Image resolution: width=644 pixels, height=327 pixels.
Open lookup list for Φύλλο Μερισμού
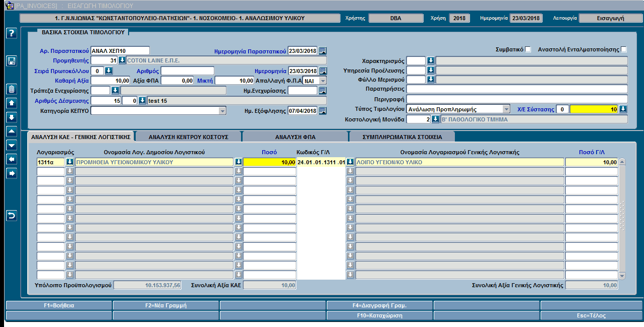[431, 80]
